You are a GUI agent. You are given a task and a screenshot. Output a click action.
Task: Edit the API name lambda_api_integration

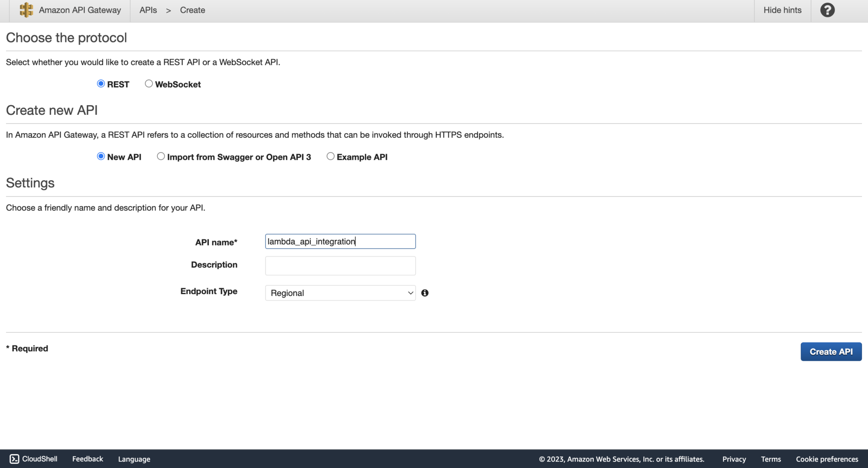pos(339,241)
